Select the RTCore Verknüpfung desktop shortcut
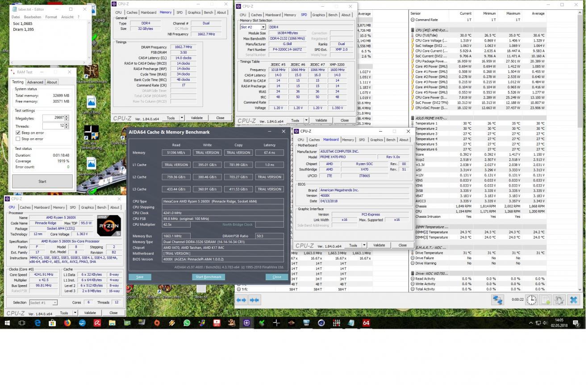This screenshot has height=385, width=588. [x=91, y=137]
